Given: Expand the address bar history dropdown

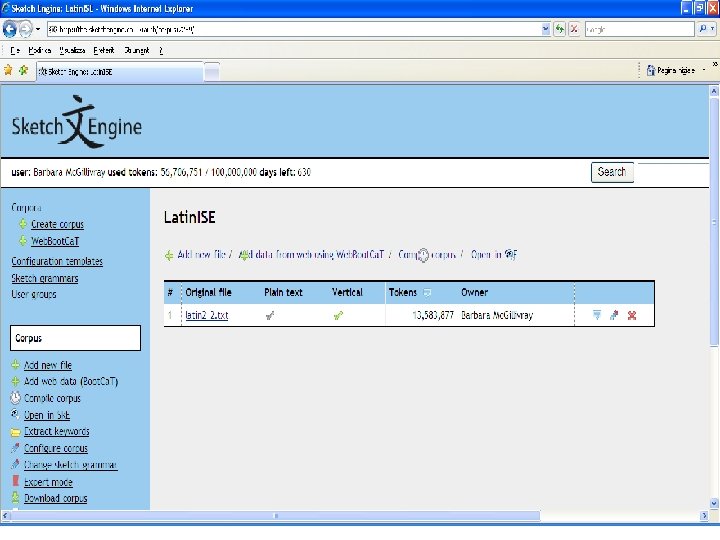Looking at the screenshot, I should click(546, 29).
